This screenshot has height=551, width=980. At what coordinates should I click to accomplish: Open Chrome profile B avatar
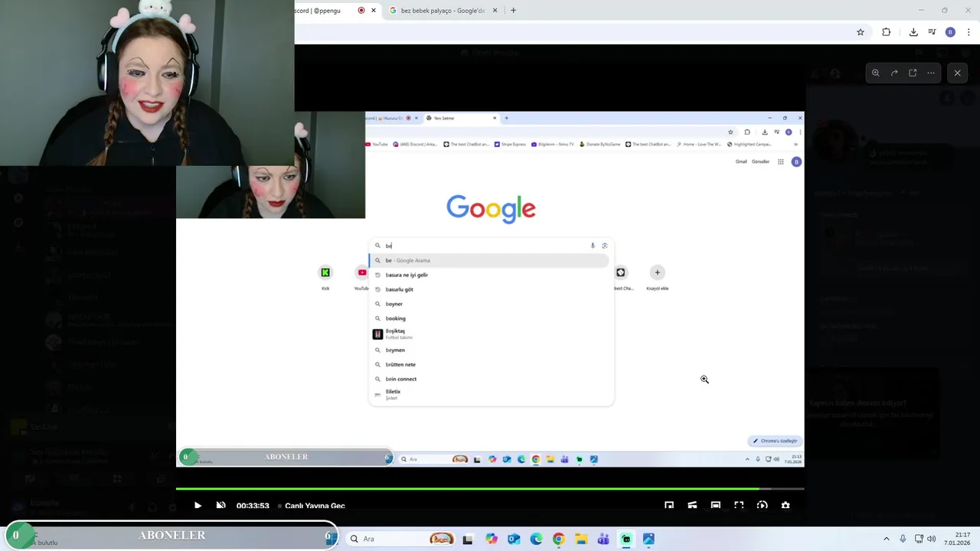pos(950,32)
